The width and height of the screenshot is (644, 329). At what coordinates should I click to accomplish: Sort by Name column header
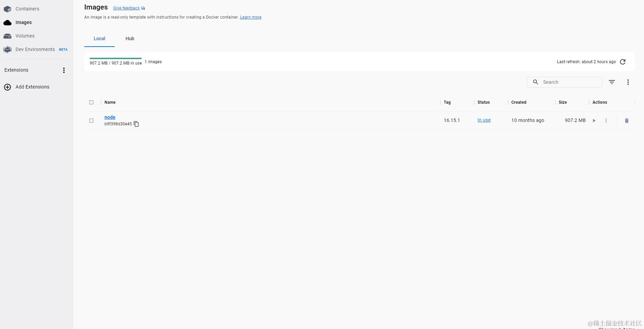click(x=110, y=102)
